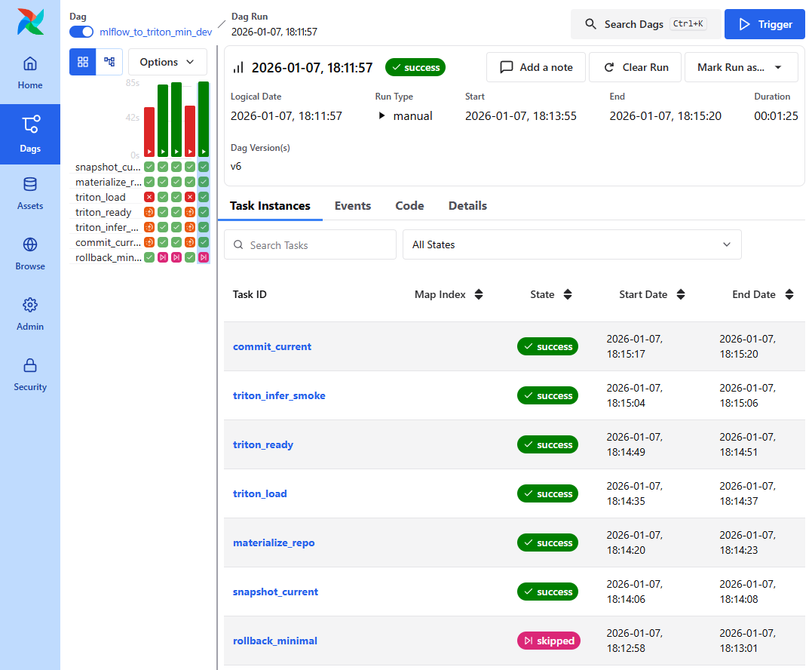
Task: Toggle the DAG pause switch
Action: point(81,32)
